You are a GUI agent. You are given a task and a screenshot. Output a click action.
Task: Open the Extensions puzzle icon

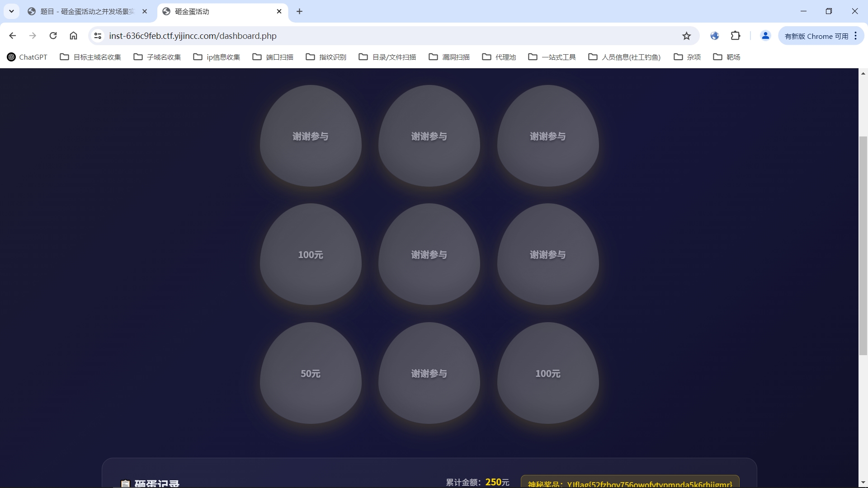pyautogui.click(x=736, y=36)
